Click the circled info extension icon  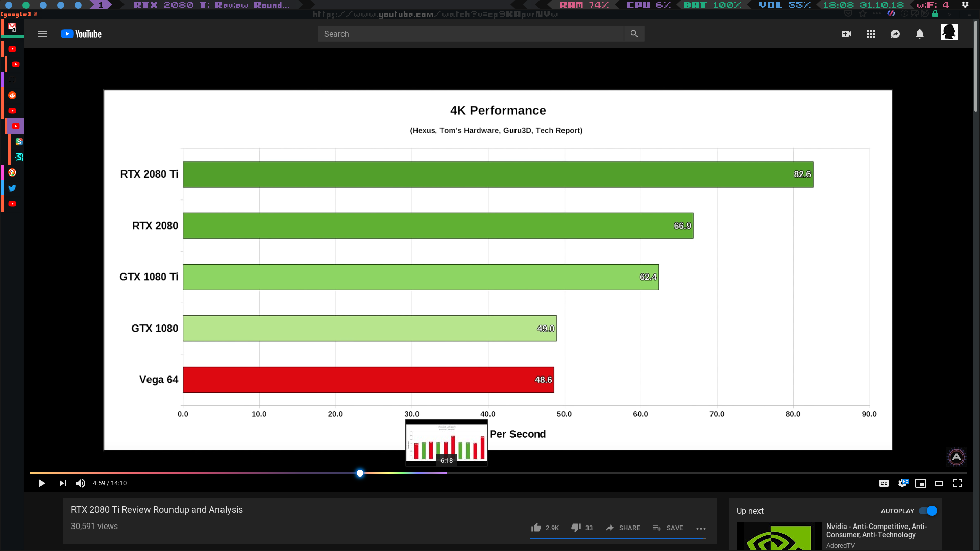pyautogui.click(x=904, y=13)
